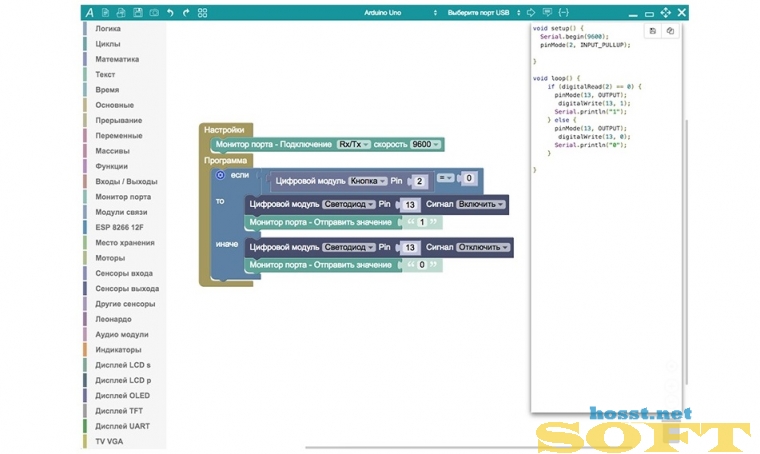Redo the last action
760x454 pixels.
click(186, 13)
